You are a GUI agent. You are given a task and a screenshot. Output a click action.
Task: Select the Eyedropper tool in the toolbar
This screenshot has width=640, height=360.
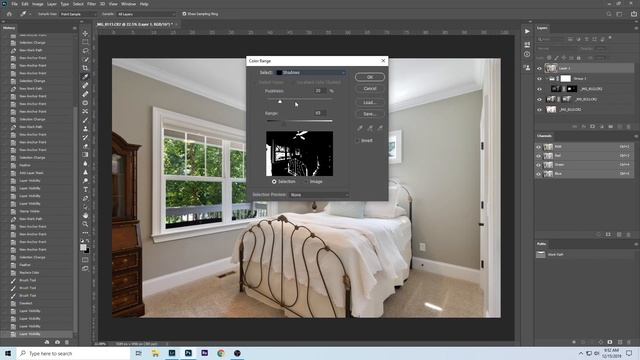(85, 76)
